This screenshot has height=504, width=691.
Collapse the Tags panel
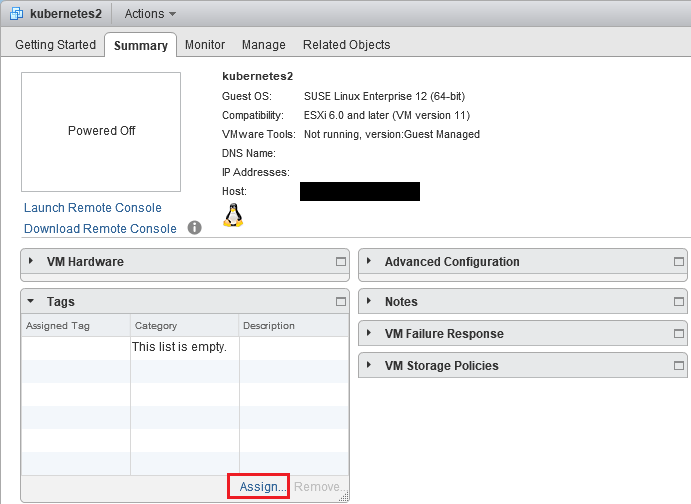click(x=30, y=301)
